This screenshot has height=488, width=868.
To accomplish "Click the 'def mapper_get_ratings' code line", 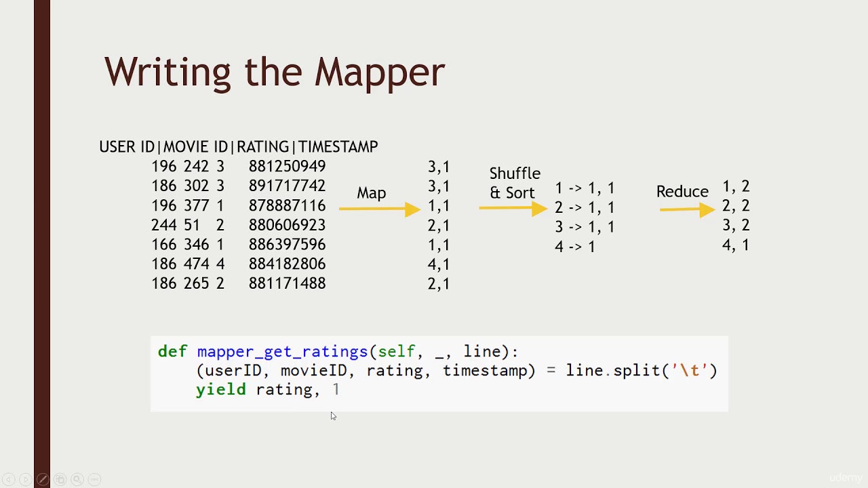I will pyautogui.click(x=338, y=352).
